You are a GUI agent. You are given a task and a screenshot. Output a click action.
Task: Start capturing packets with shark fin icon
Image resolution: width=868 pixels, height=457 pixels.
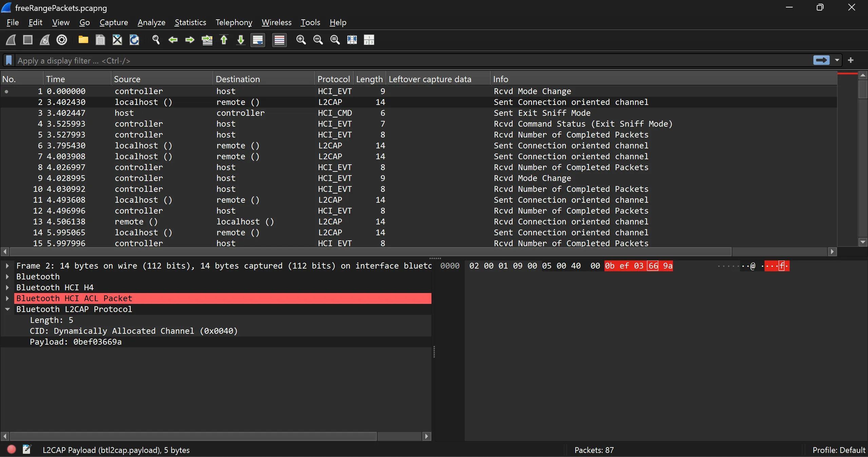[x=11, y=40]
